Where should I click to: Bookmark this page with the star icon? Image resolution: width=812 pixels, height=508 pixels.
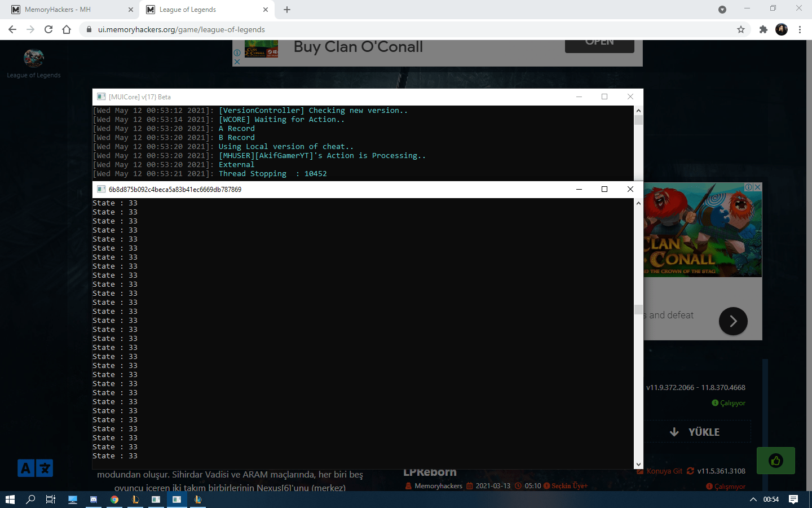pyautogui.click(x=741, y=29)
